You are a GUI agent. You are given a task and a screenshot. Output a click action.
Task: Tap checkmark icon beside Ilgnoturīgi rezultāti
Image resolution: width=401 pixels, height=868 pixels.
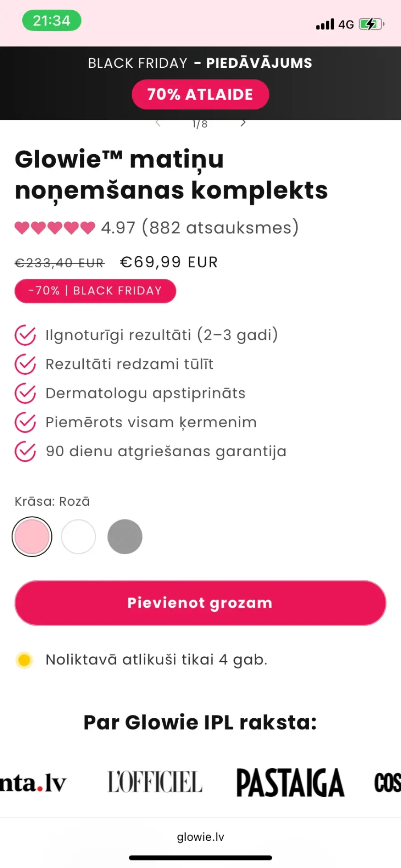coord(25,335)
